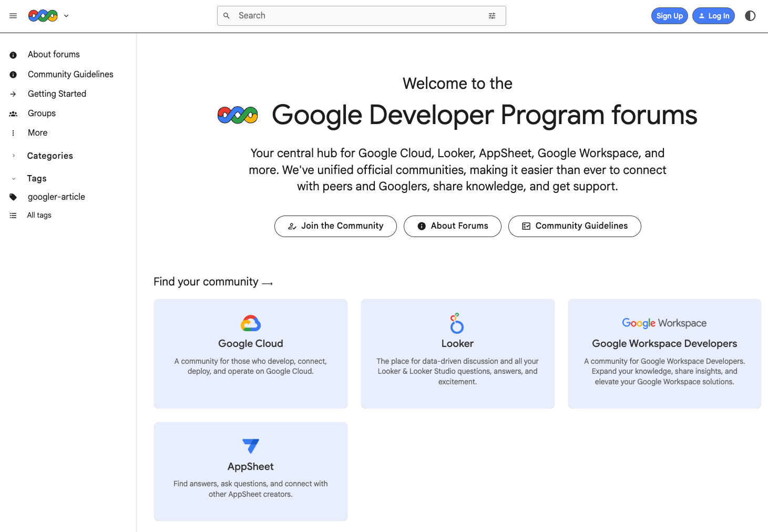768x532 pixels.
Task: Click the arrow icon beside Getting Started
Action: (13, 94)
